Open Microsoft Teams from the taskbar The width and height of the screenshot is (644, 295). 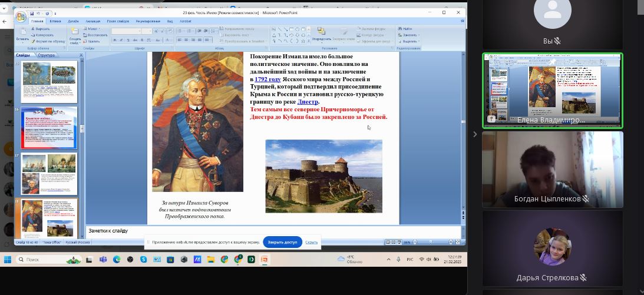click(103, 259)
